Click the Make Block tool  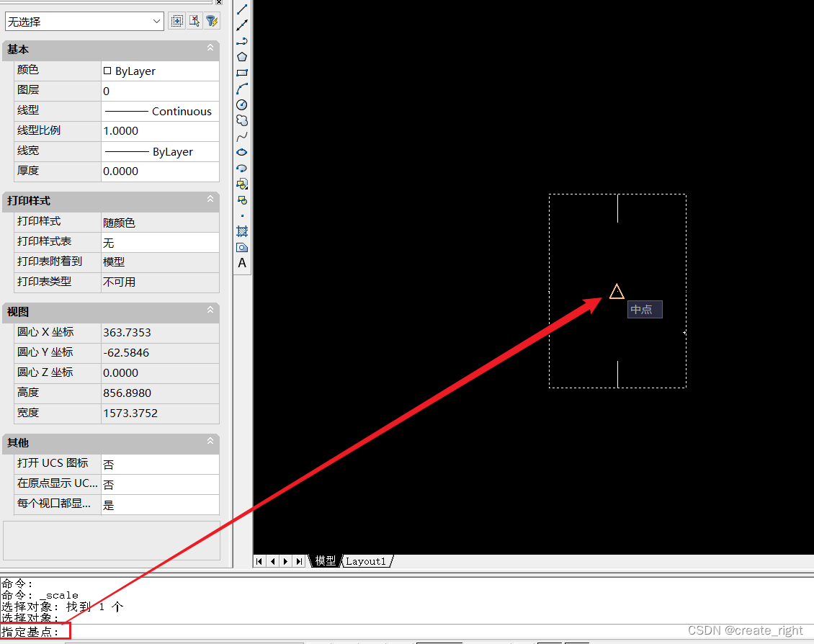pyautogui.click(x=242, y=200)
